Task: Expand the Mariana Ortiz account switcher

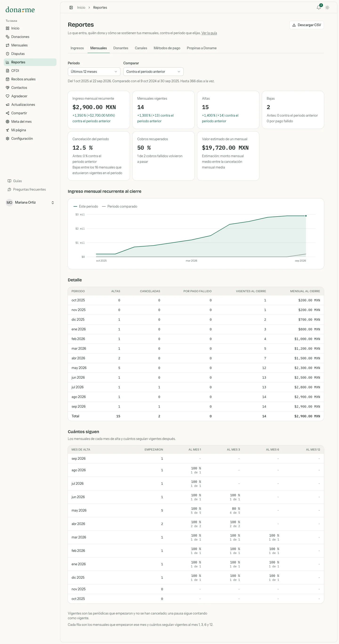Action: pos(30,202)
